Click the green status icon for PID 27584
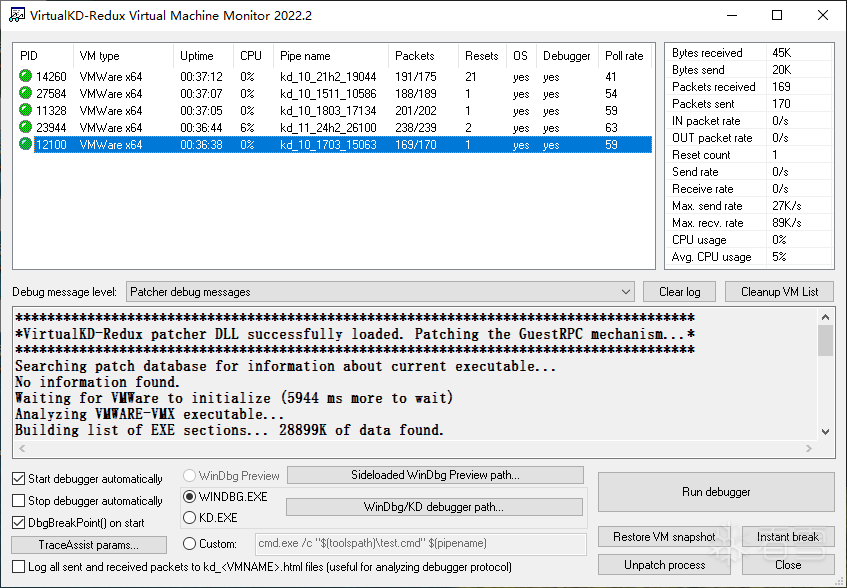This screenshot has height=588, width=847. pos(25,93)
